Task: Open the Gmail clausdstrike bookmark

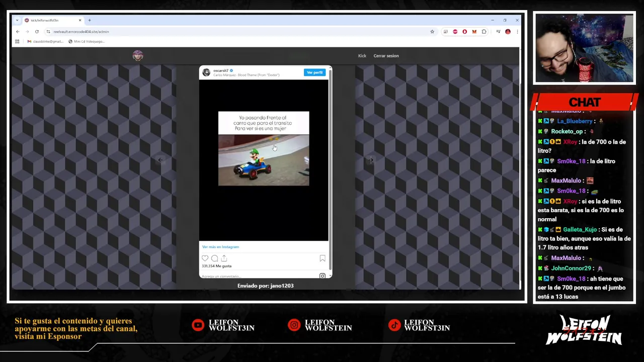Action: coord(45,41)
